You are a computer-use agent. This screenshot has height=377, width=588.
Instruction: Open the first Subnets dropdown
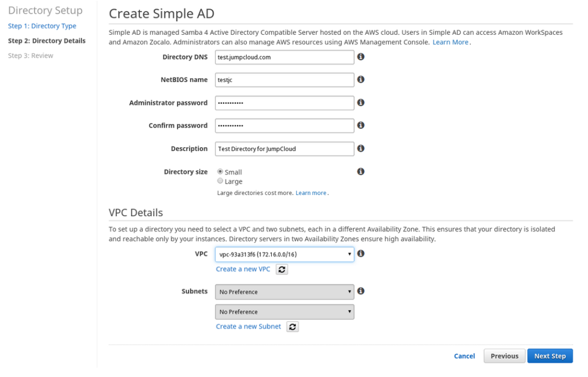tap(285, 292)
